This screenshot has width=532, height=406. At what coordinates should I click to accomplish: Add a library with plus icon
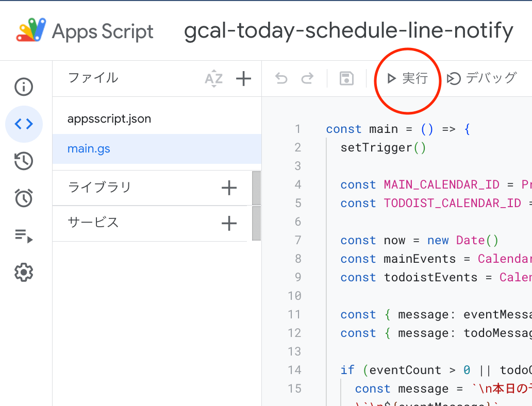[x=229, y=188]
